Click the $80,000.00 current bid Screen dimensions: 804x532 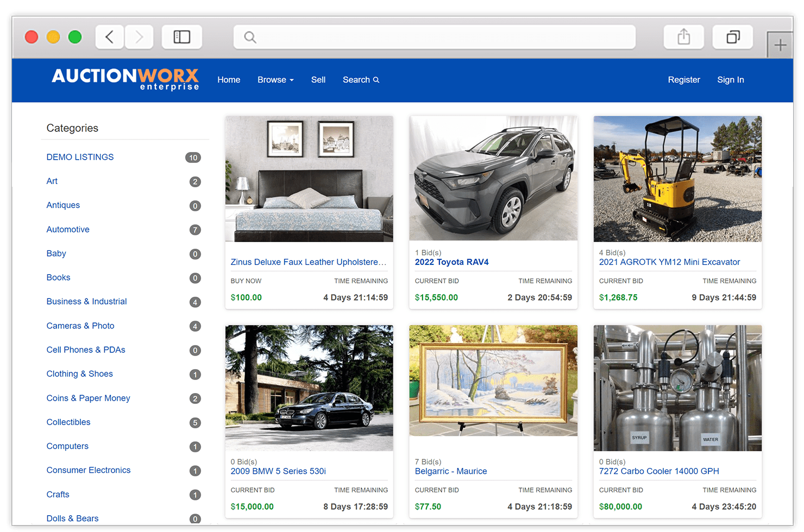point(620,506)
